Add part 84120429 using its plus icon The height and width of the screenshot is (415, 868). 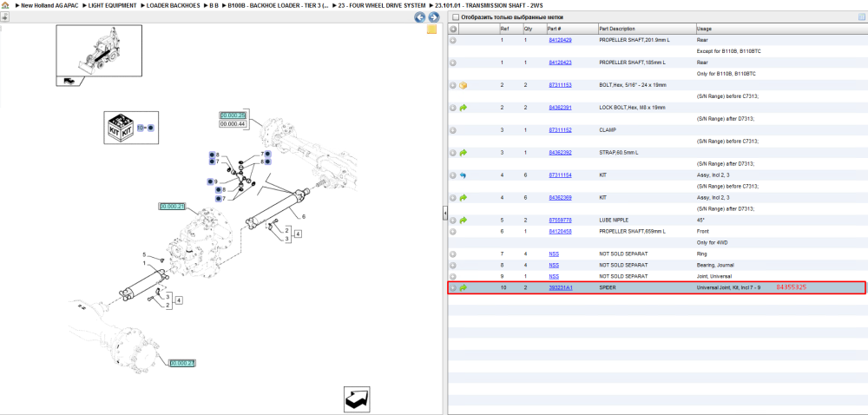(x=453, y=41)
